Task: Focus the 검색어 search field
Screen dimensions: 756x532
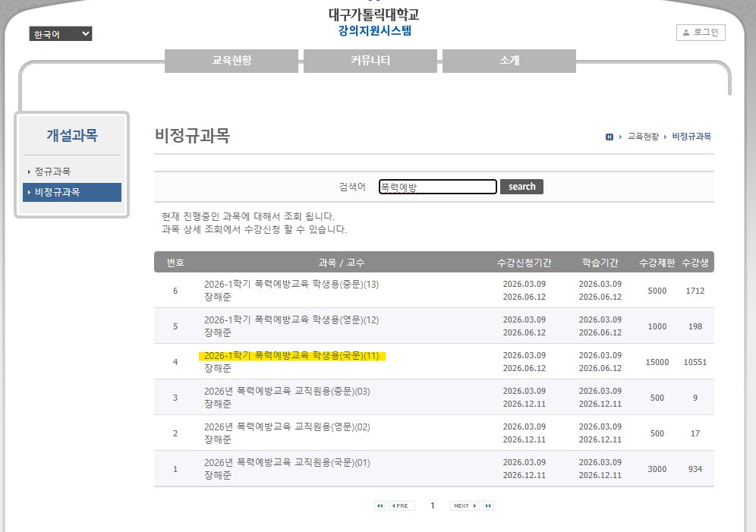Action: [438, 187]
